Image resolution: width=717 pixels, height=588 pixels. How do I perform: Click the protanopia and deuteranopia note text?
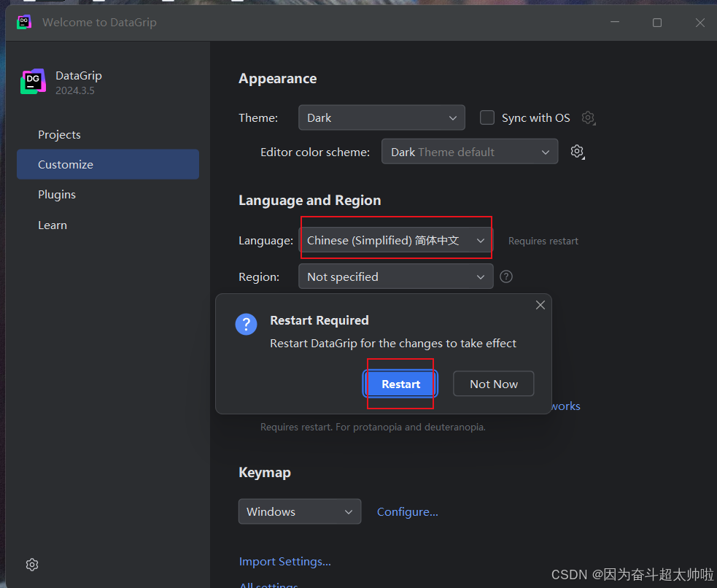coord(373,427)
